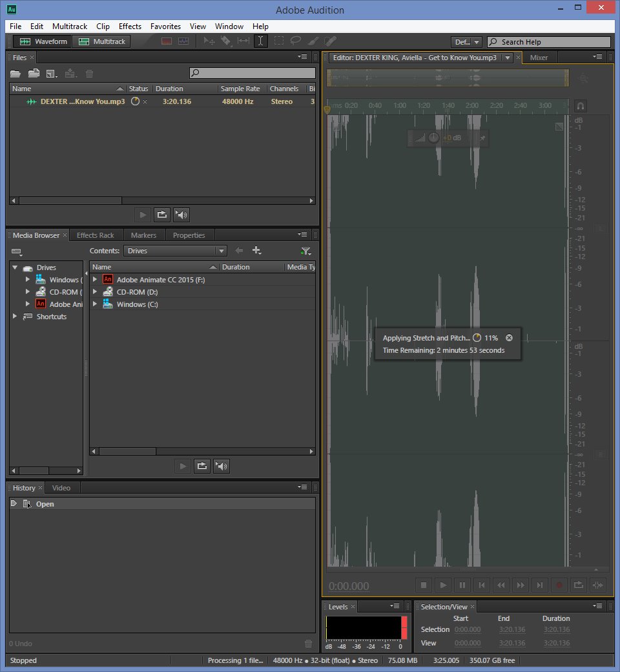Open the workspace Def... dropdown
Viewport: 620px width, 672px height.
pyautogui.click(x=466, y=42)
